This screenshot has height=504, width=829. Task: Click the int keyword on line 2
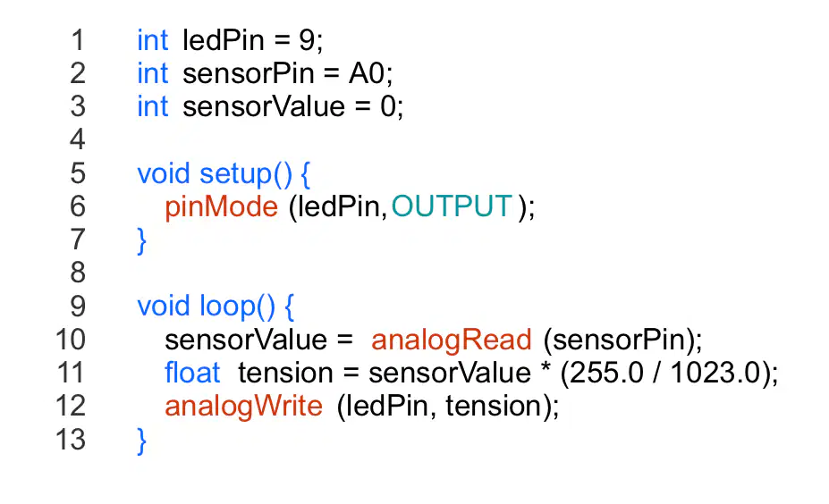tap(153, 73)
